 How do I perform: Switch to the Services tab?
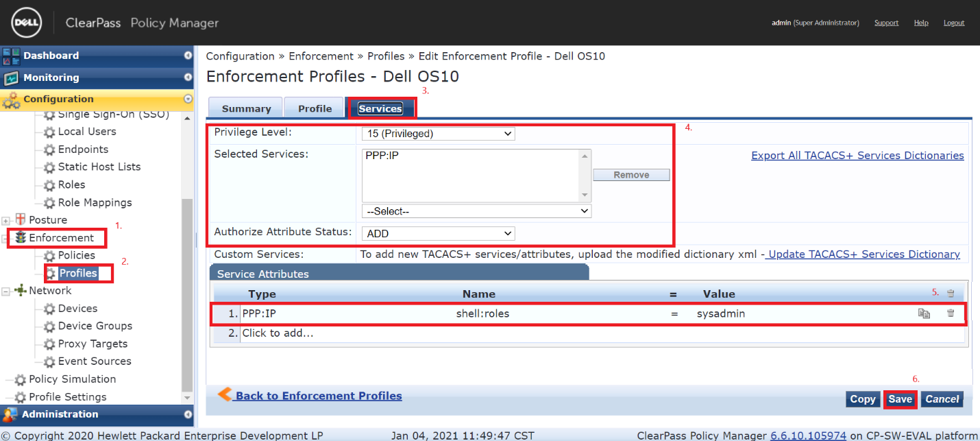(x=380, y=108)
